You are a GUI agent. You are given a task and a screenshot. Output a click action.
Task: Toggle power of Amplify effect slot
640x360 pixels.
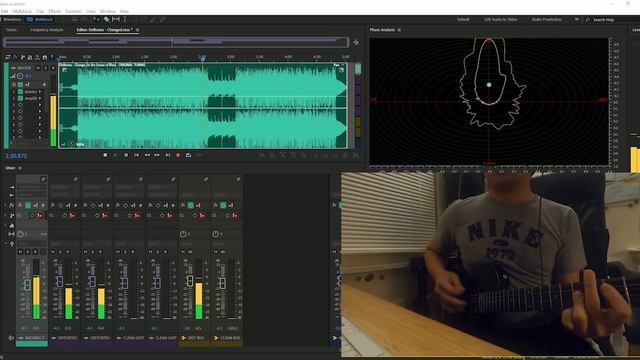[20, 98]
